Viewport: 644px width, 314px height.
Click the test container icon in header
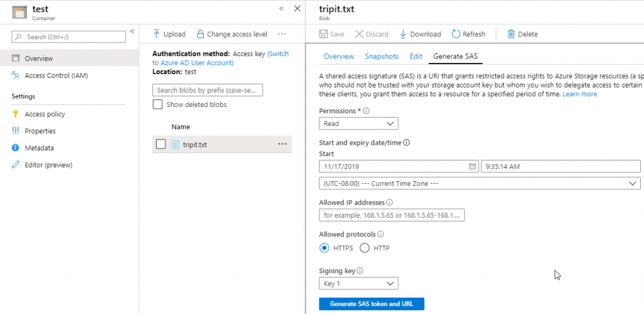(x=19, y=12)
